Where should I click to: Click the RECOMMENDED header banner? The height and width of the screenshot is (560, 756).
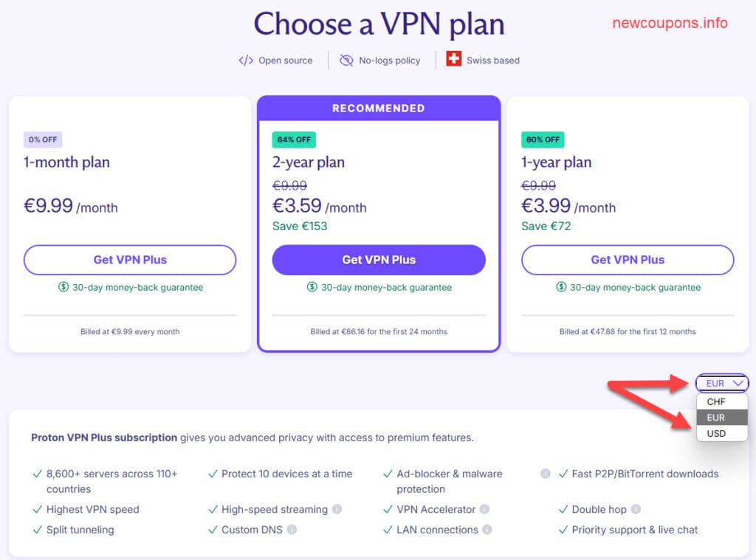pos(378,108)
